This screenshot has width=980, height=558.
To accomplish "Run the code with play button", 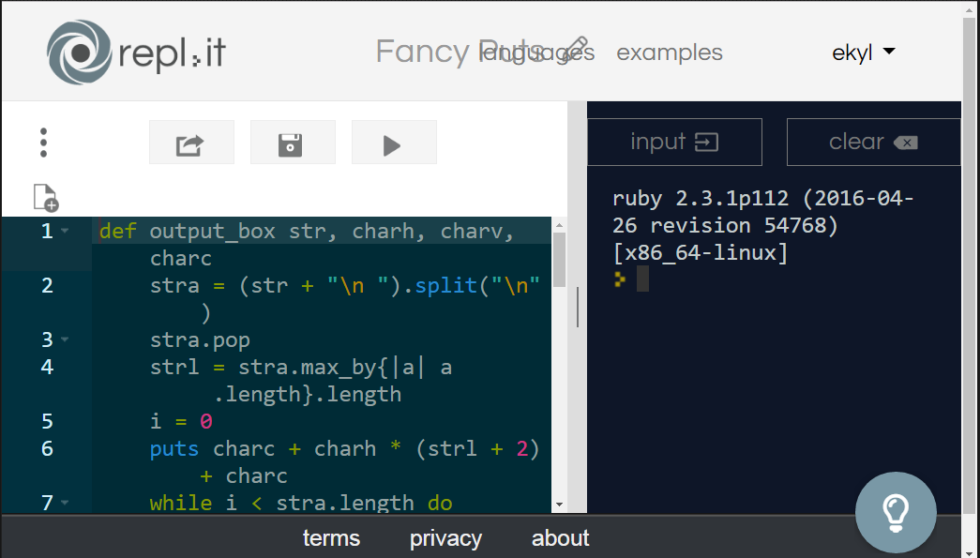I will 394,143.
